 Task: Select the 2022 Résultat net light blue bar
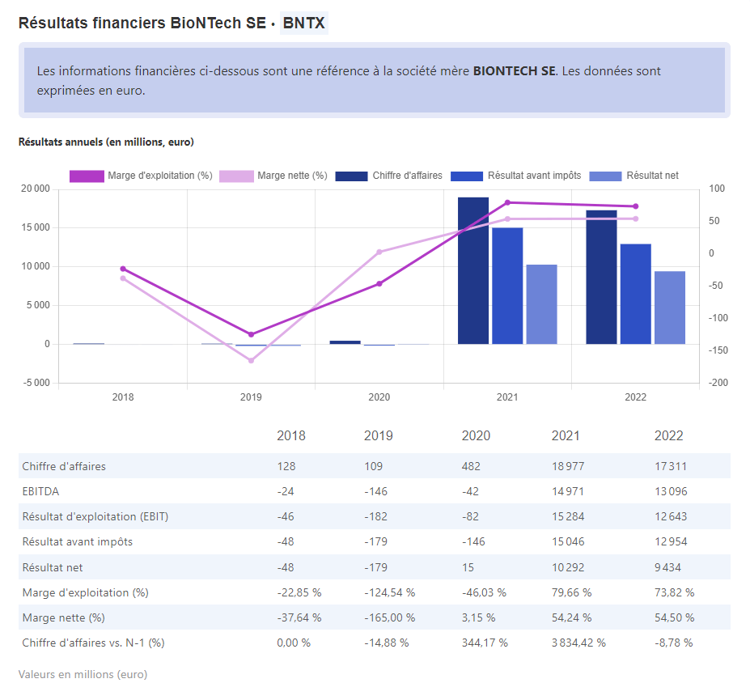tap(670, 308)
